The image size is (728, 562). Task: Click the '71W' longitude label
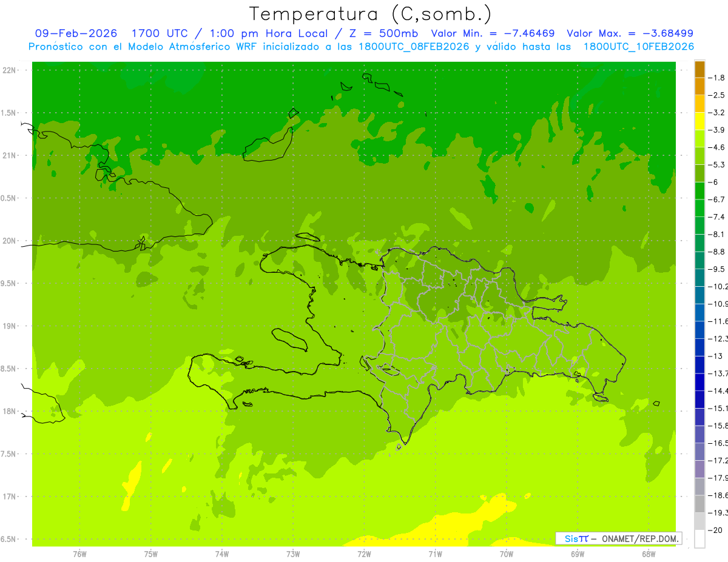(x=435, y=554)
